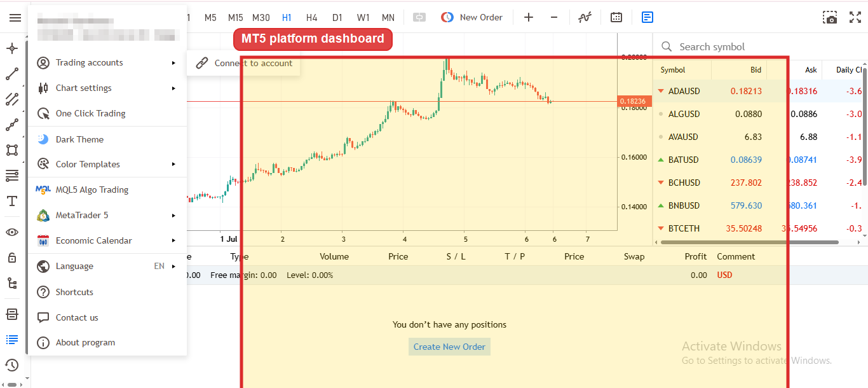
Task: Select the equidistant channel tool
Action: (x=11, y=99)
